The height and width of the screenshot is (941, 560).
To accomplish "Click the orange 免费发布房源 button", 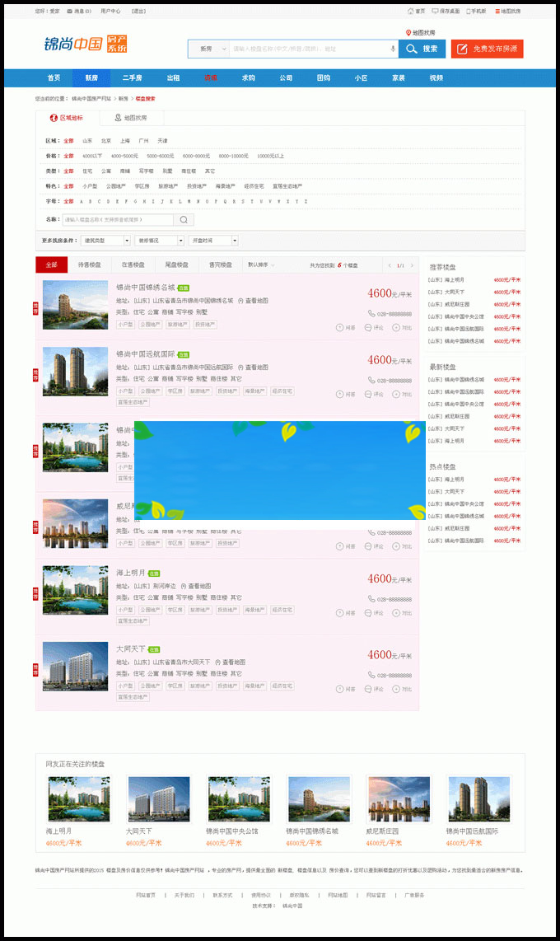I will click(487, 49).
